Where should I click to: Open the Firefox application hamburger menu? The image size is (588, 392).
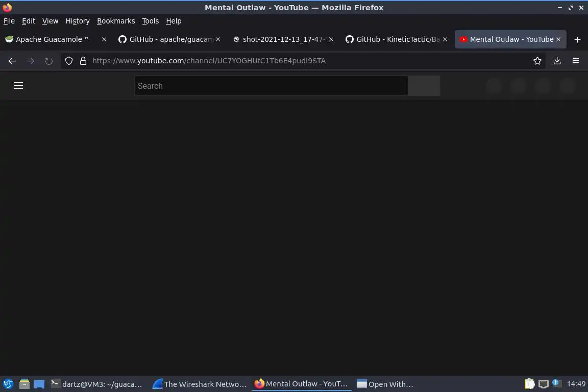coord(576,61)
